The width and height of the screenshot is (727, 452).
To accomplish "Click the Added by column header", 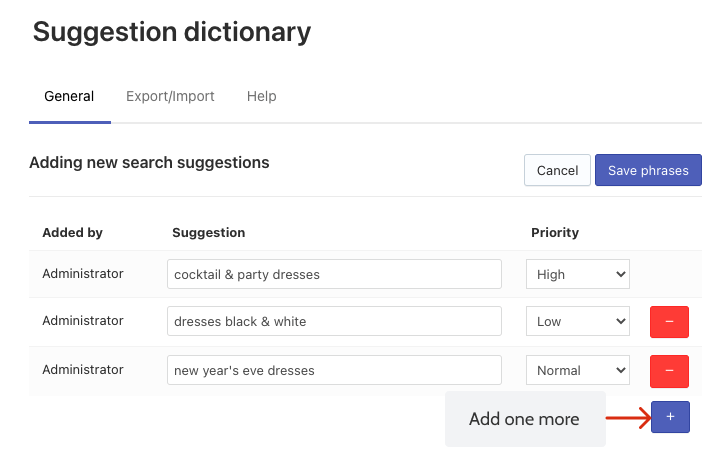I will click(72, 232).
